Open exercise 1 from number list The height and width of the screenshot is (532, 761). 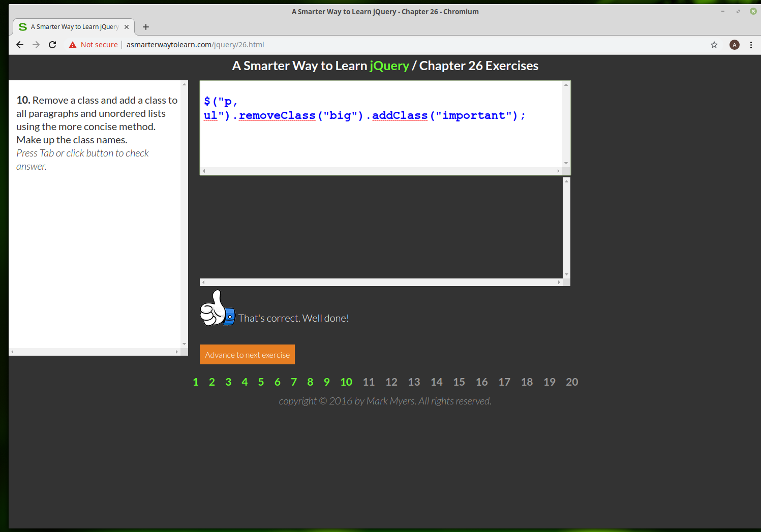point(196,382)
